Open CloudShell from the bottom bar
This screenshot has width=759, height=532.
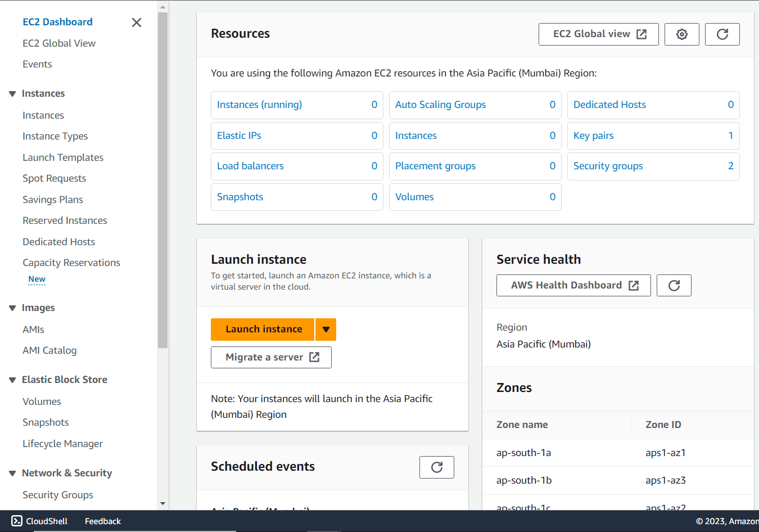coord(39,521)
